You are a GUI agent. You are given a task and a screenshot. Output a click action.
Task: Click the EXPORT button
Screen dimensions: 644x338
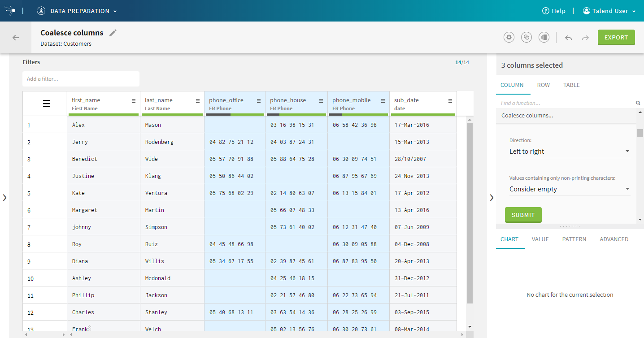click(616, 38)
